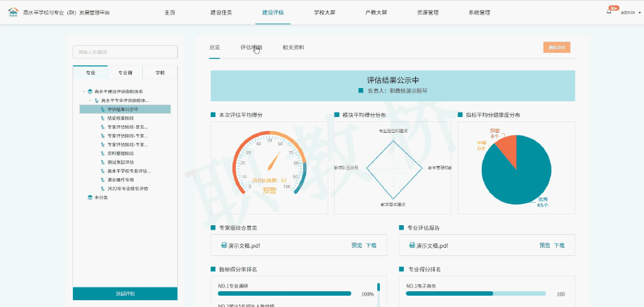Select the 未分类 tree item
Screen dimensions: 644x307
click(x=101, y=198)
